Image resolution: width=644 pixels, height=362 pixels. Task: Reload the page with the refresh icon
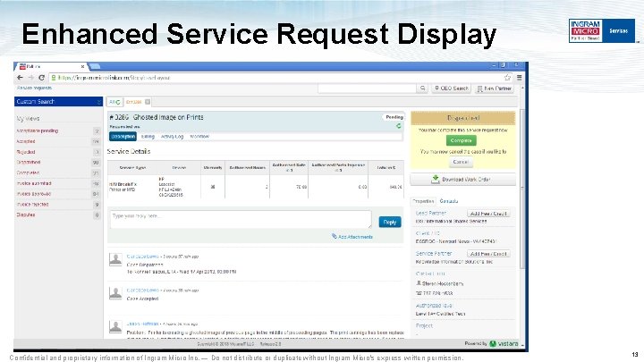click(x=41, y=78)
